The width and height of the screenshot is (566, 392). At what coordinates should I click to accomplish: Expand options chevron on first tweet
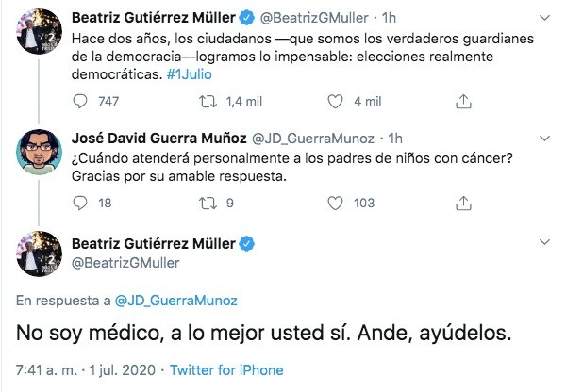tap(544, 18)
